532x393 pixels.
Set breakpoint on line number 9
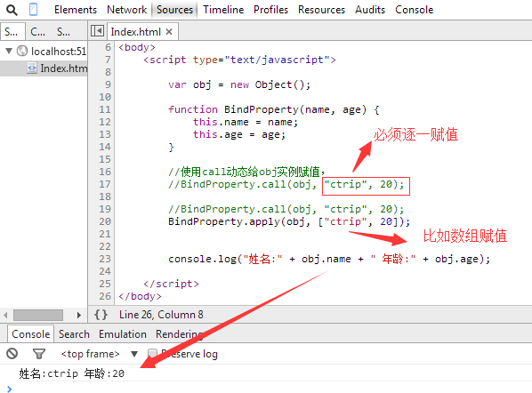(108, 84)
